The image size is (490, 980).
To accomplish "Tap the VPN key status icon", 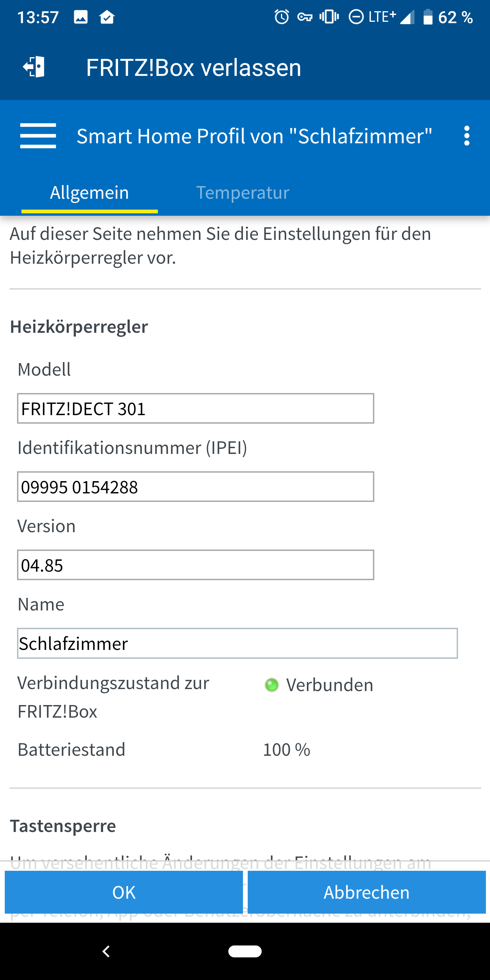I will [x=305, y=17].
